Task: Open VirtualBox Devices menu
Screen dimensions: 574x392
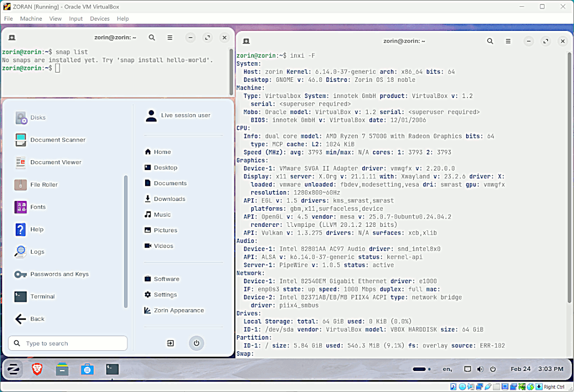Action: (100, 19)
